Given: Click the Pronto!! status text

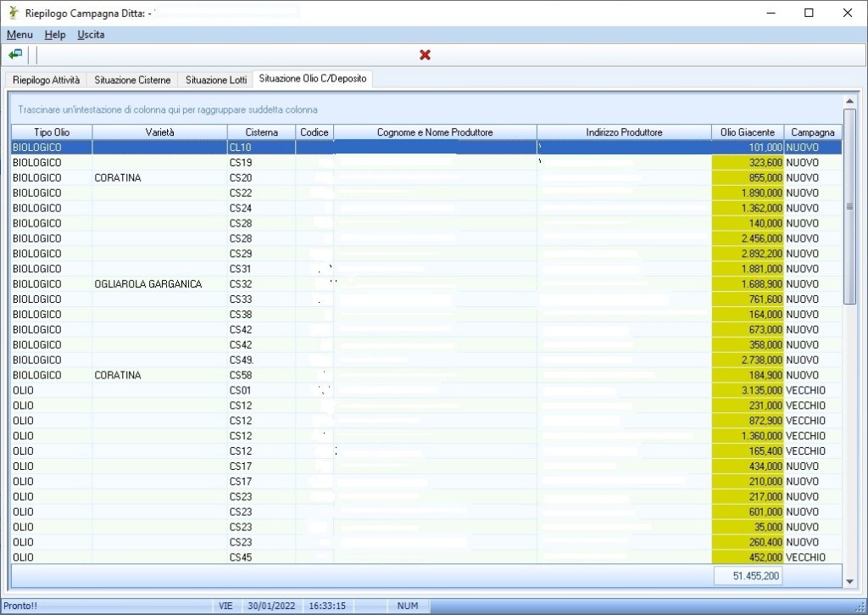Looking at the screenshot, I should (20, 607).
